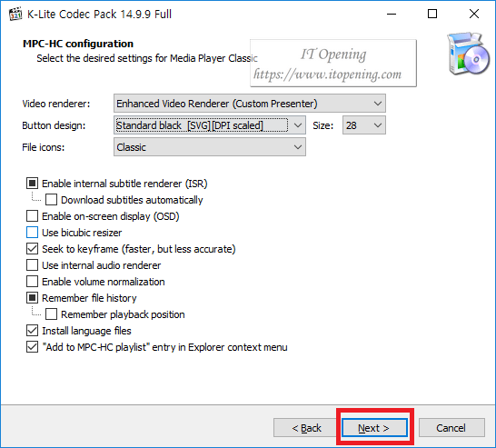Uncheck Seek to keyframe option
This screenshot has width=496, height=448.
tap(33, 249)
